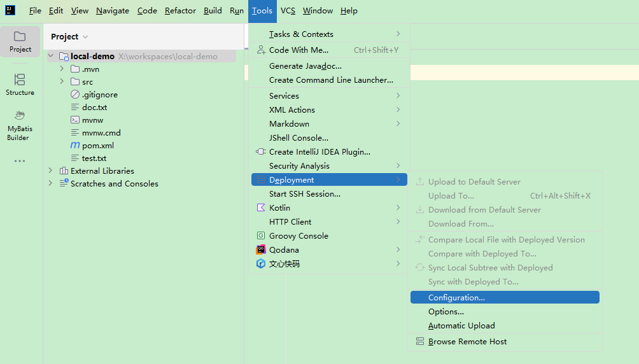639x364 pixels.
Task: Select pom.xml Maven file
Action: 97,146
